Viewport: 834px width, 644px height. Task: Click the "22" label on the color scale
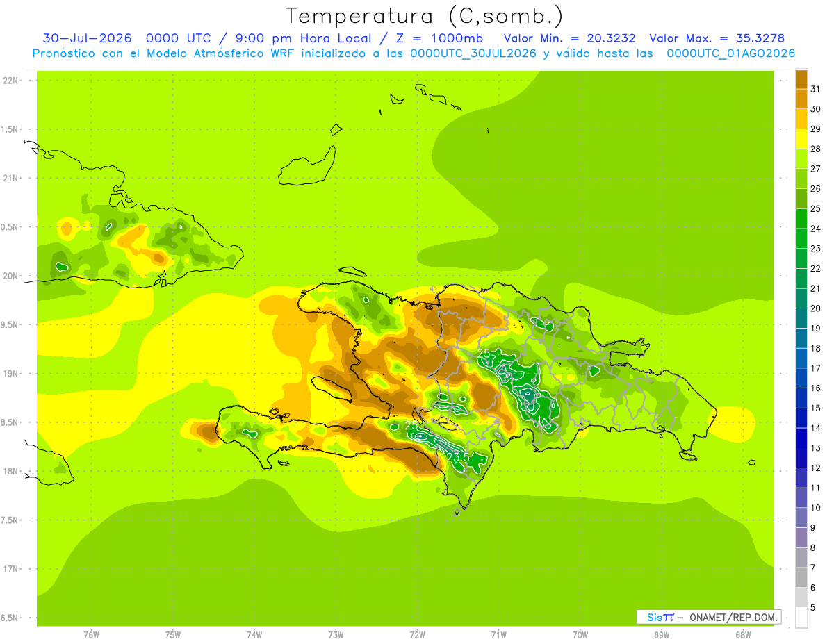pyautogui.click(x=816, y=268)
